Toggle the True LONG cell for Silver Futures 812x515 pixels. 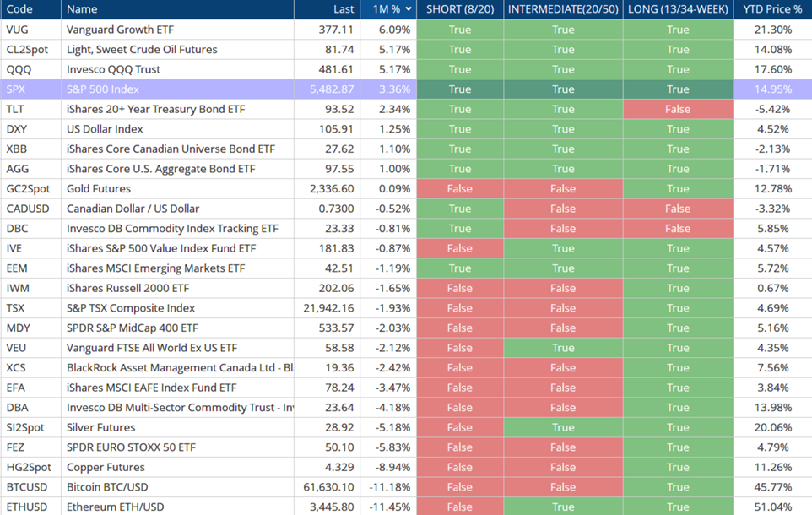point(678,427)
